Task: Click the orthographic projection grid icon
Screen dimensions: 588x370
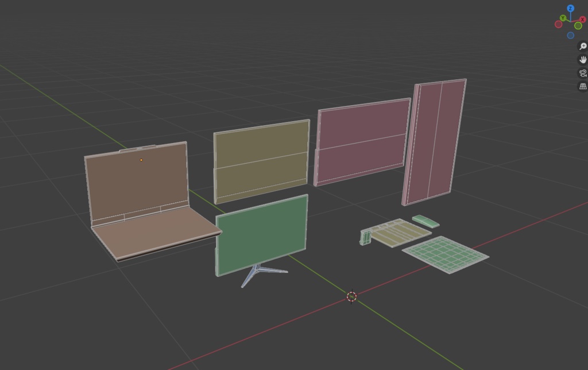Action: (x=583, y=86)
